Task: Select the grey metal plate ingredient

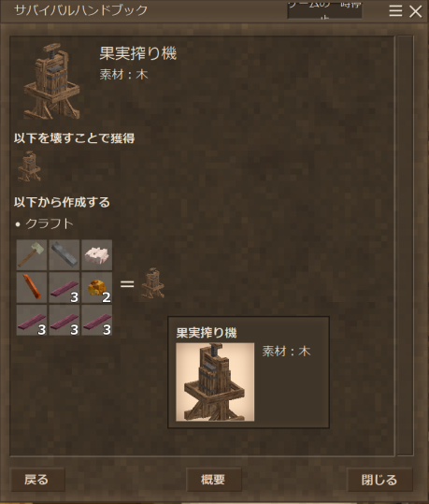Action: 64,255
